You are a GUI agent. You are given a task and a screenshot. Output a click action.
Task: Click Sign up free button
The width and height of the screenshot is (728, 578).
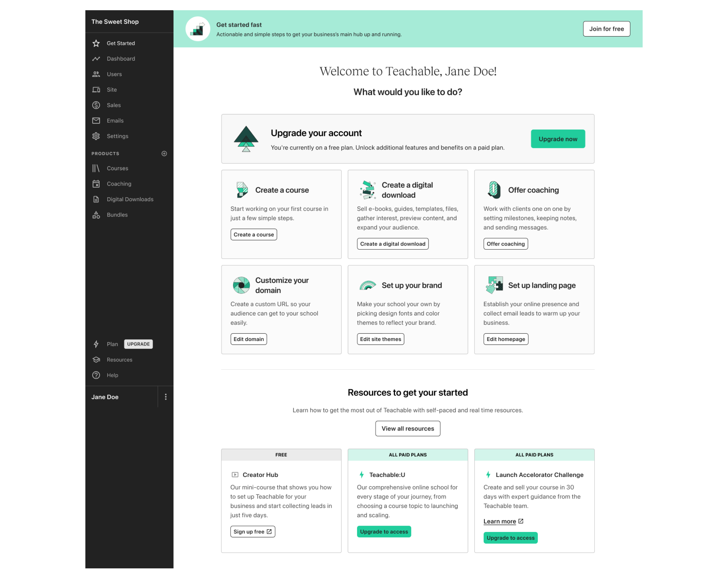(x=252, y=531)
